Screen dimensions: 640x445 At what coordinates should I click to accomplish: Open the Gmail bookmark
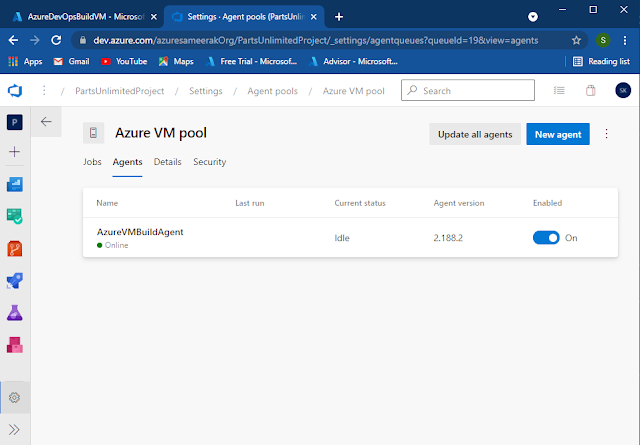[x=71, y=61]
